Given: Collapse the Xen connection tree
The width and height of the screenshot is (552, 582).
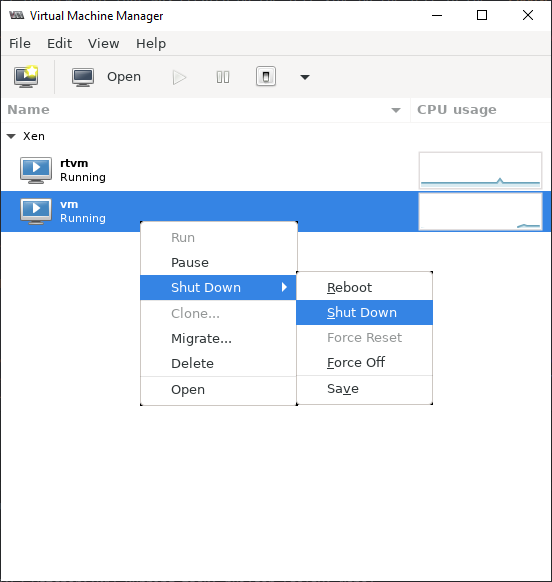Looking at the screenshot, I should coord(11,136).
